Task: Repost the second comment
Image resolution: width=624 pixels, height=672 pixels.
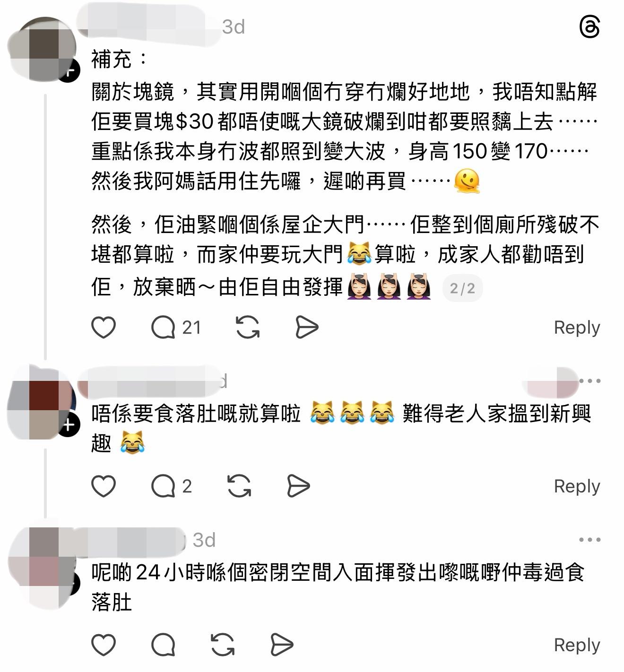Action: coord(239,486)
